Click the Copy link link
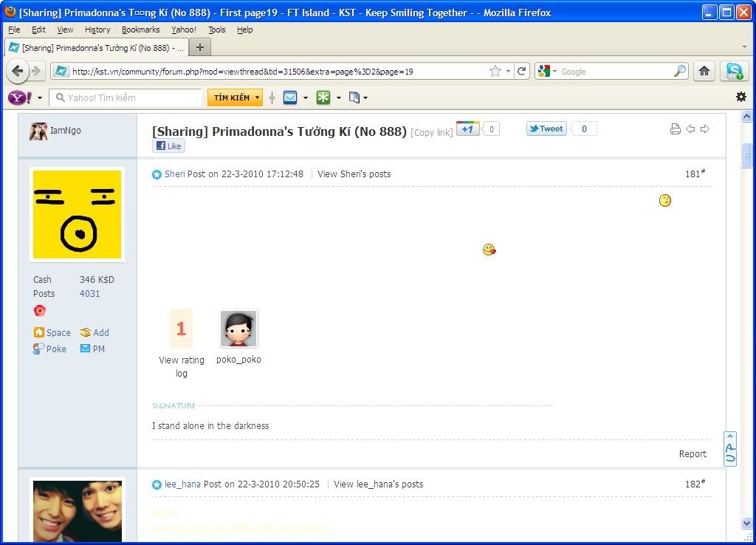Screen dimensions: 756x545 (x=431, y=133)
